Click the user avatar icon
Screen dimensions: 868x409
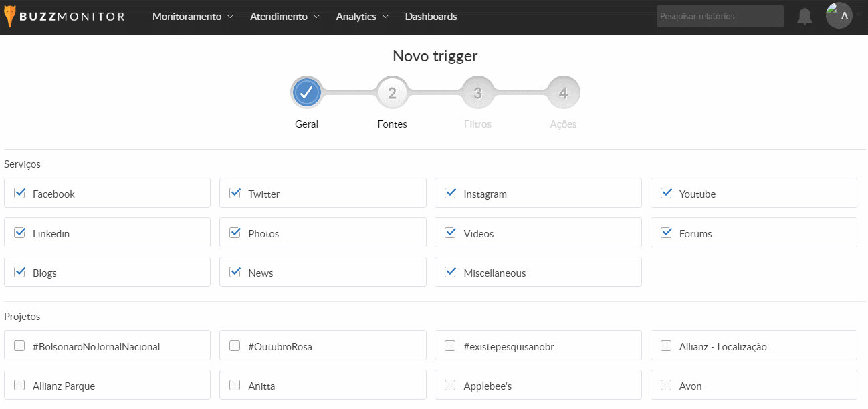click(839, 16)
